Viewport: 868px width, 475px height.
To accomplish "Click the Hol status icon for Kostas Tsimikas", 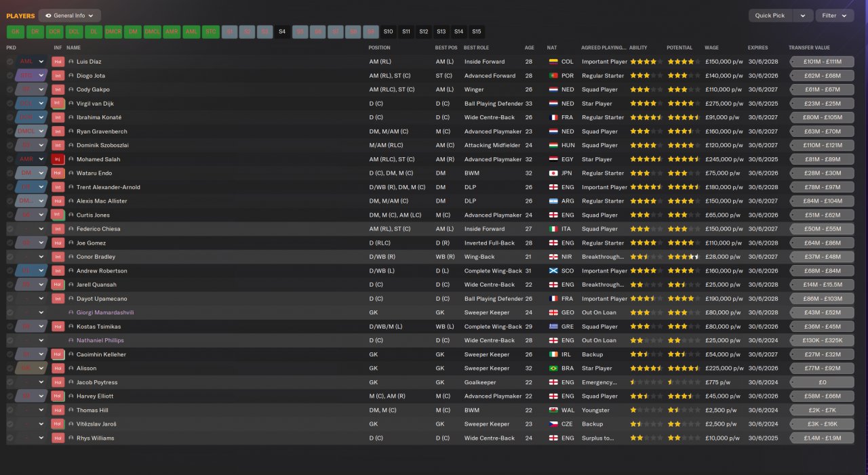I will click(58, 327).
